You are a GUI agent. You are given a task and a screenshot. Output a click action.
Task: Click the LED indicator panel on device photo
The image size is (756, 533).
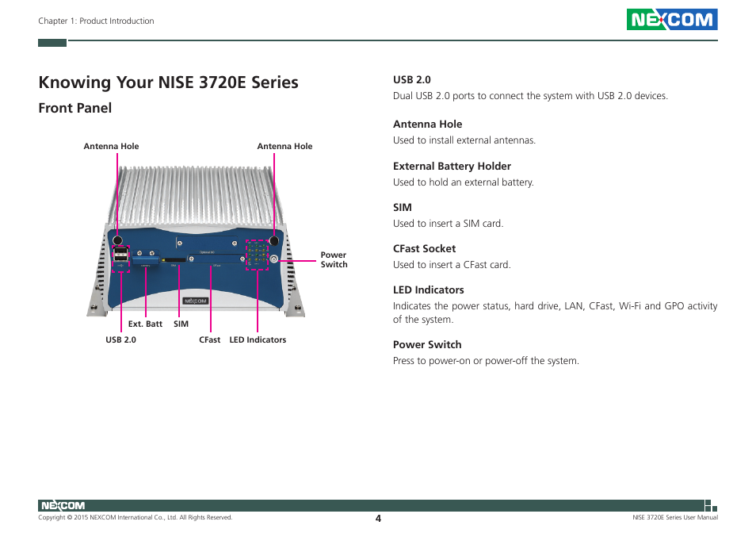(x=257, y=254)
